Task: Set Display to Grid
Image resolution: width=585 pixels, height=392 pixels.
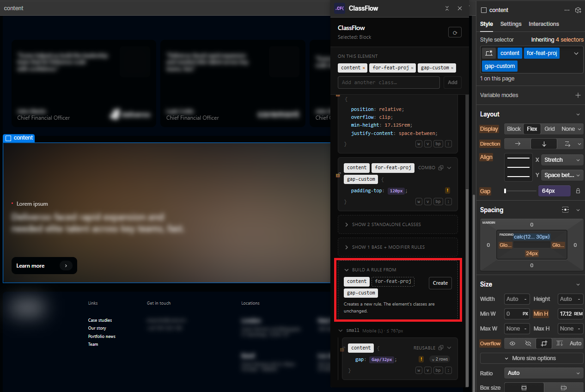Action: (549, 129)
